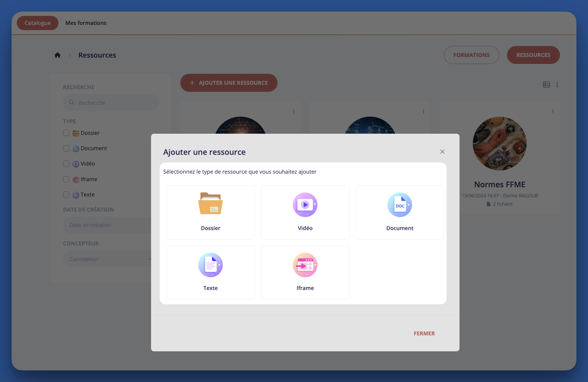Open the info icon near view toggle

pyautogui.click(x=557, y=85)
